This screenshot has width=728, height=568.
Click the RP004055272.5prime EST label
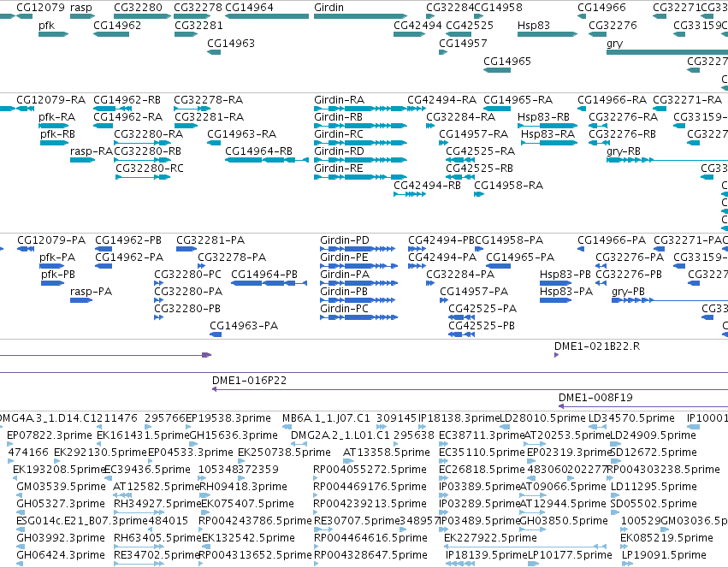pos(370,470)
